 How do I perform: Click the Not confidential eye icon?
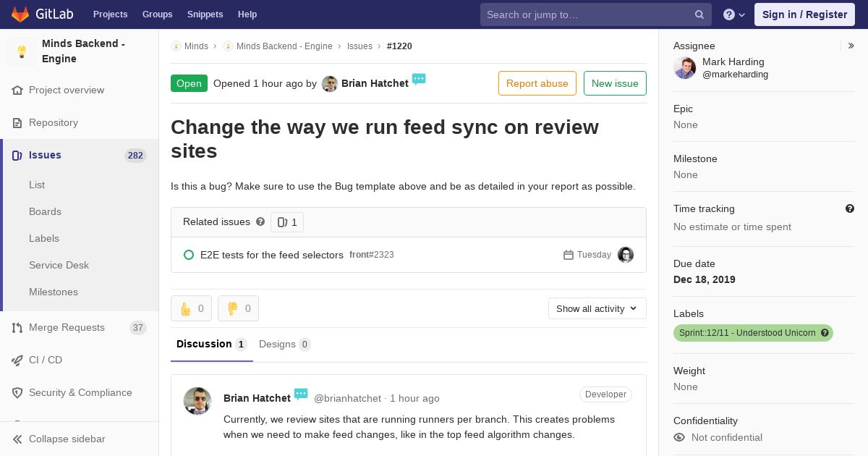(679, 438)
